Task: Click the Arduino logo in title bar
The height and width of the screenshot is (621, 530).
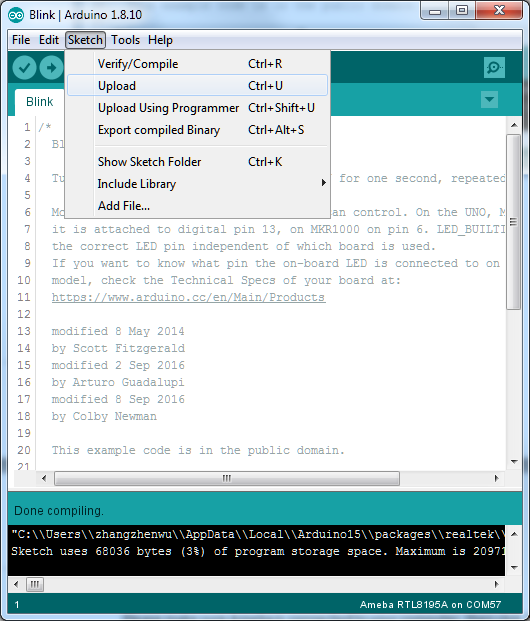Action: click(x=16, y=15)
